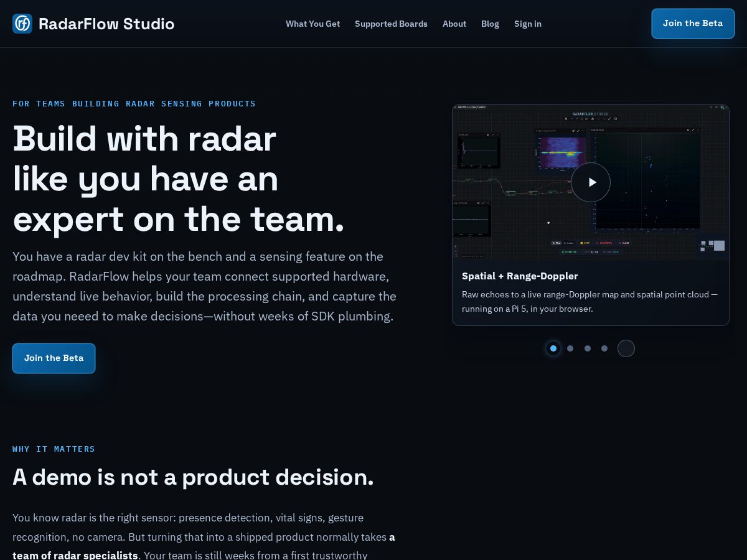
Task: Click Sign in in the header
Action: point(528,24)
